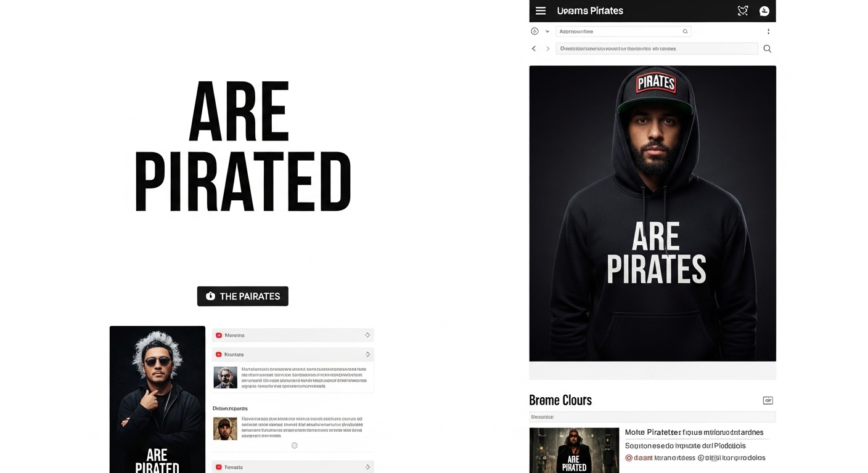Select the radio circle below the second review

pyautogui.click(x=295, y=445)
